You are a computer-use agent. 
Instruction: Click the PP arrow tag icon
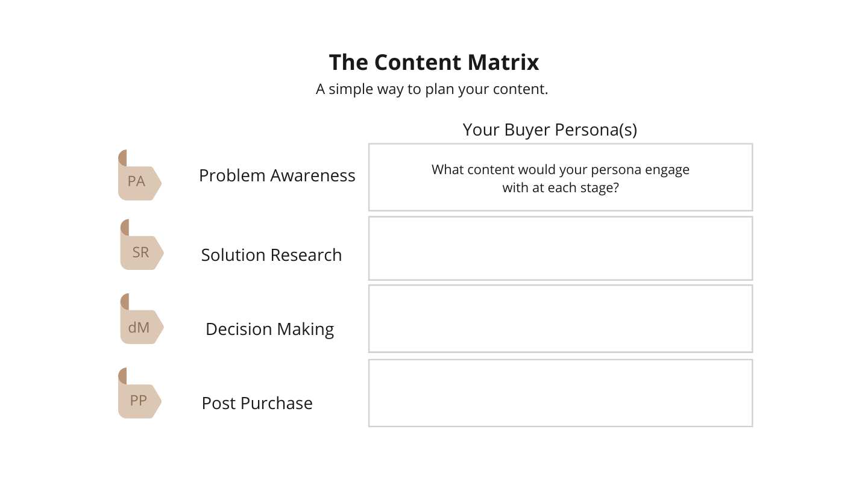(139, 393)
